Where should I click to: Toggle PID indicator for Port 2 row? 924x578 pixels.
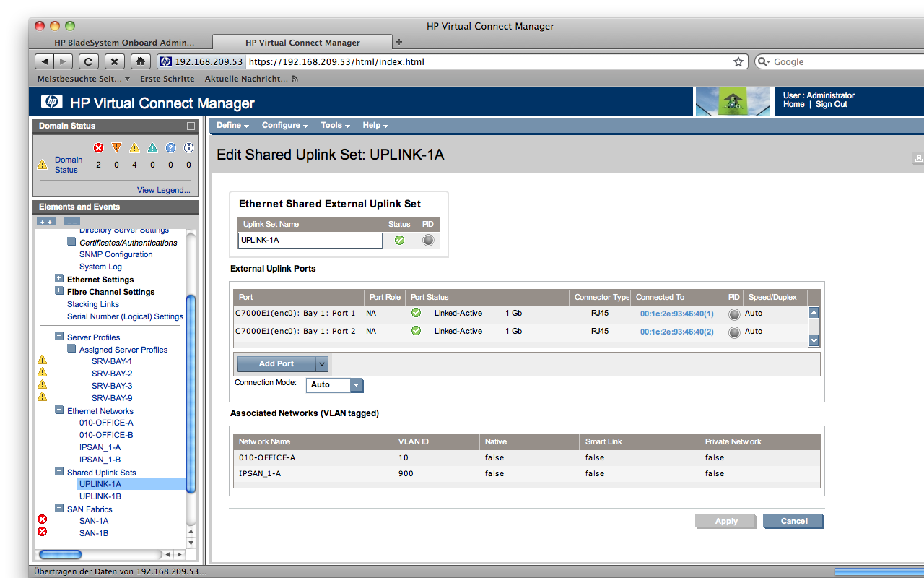point(734,332)
